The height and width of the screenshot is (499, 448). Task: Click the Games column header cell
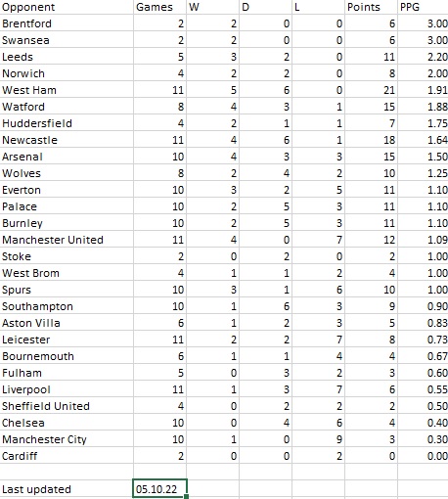pyautogui.click(x=159, y=7)
